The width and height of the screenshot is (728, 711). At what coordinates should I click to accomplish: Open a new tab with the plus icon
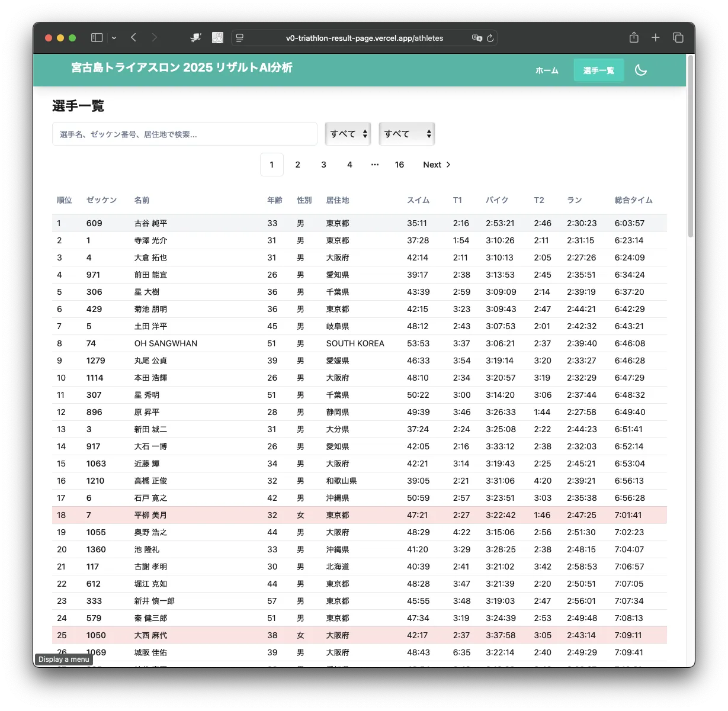pyautogui.click(x=655, y=38)
